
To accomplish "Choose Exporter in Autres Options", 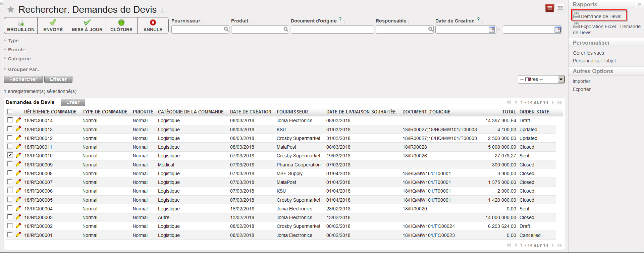I will pyautogui.click(x=581, y=89).
